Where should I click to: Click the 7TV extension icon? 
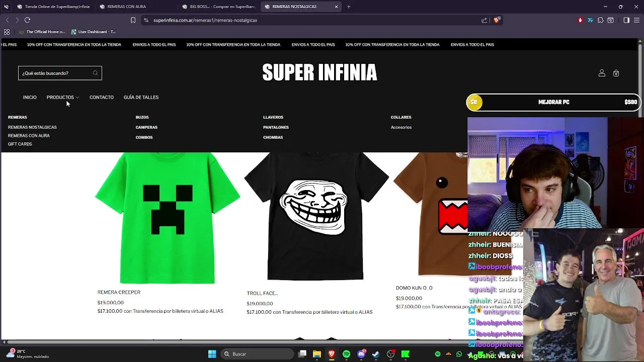pyautogui.click(x=590, y=20)
